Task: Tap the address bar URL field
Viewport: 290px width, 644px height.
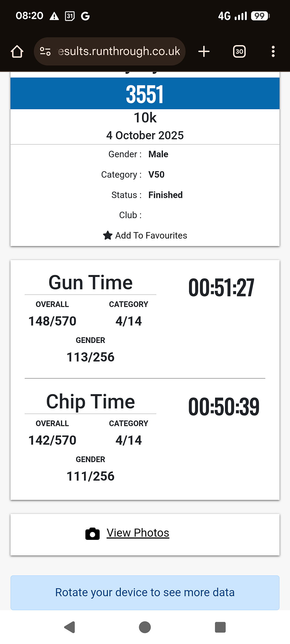Action: (119, 51)
